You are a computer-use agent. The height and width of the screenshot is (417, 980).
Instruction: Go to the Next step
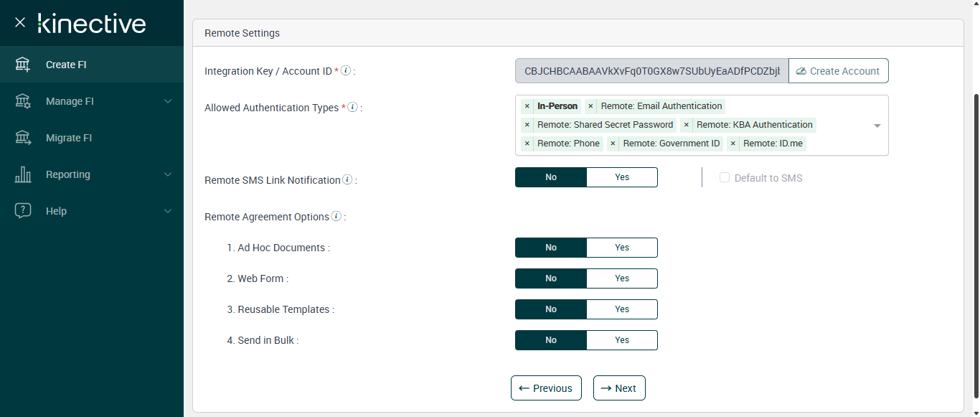click(x=619, y=388)
